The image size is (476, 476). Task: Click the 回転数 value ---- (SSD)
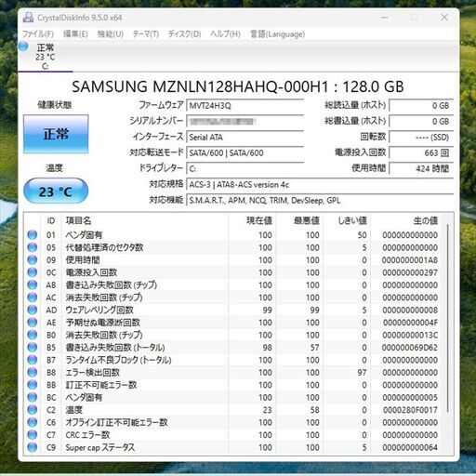coord(421,138)
